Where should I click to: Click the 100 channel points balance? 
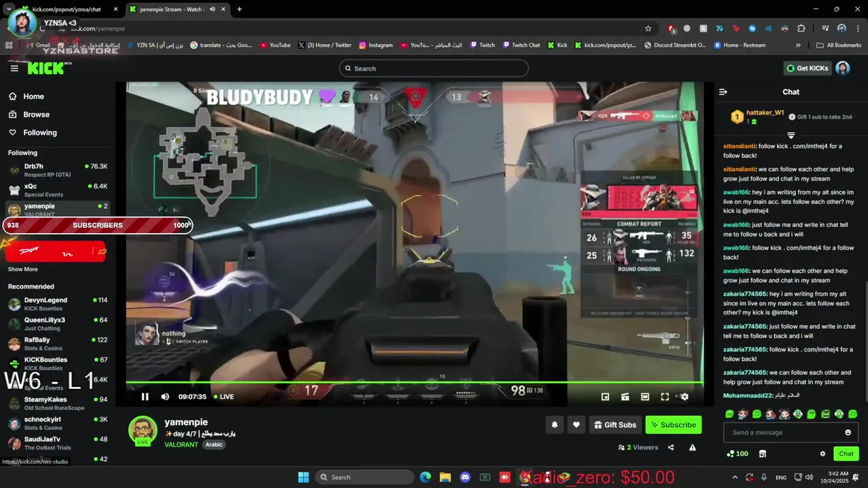738,453
